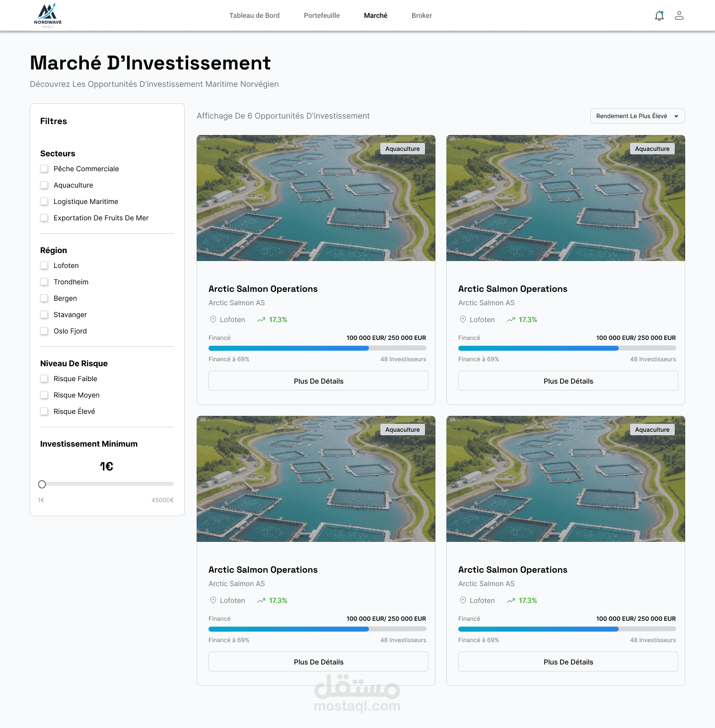Viewport: 715px width, 728px height.
Task: Select the Marché nav item
Action: (x=375, y=15)
